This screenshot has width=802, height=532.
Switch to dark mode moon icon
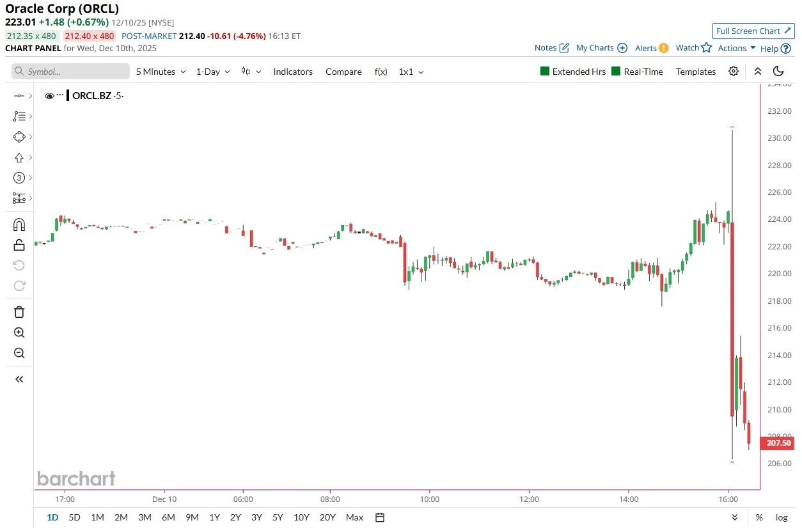pos(778,72)
